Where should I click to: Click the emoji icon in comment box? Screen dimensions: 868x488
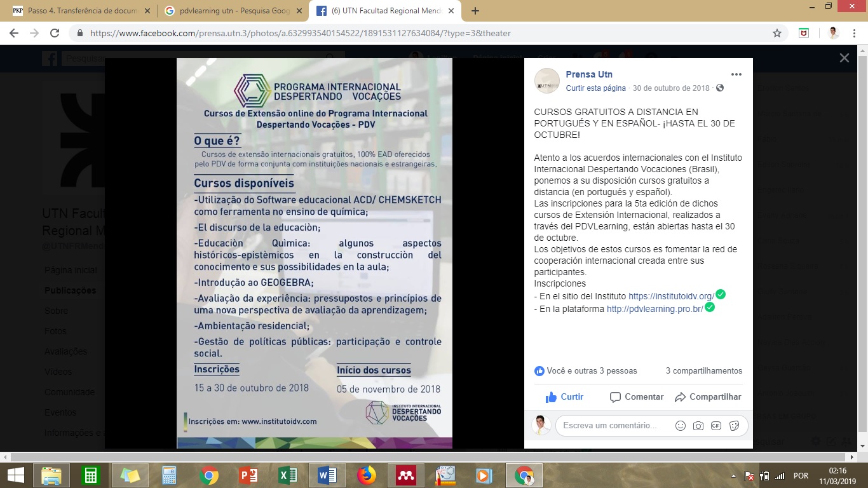coord(681,426)
